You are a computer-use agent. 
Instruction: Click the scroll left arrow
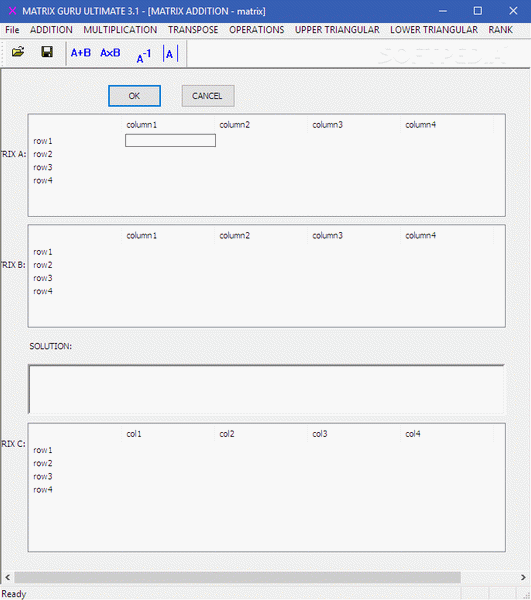[7, 577]
